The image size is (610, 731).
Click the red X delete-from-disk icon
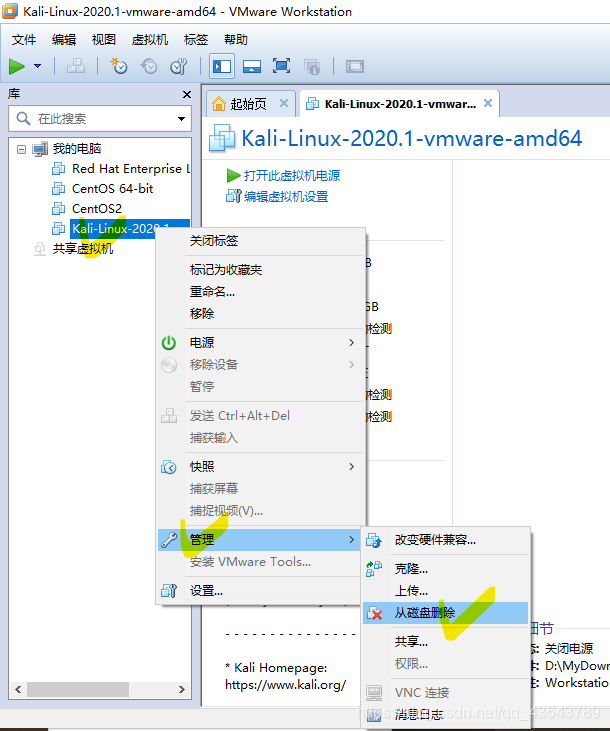[x=374, y=614]
